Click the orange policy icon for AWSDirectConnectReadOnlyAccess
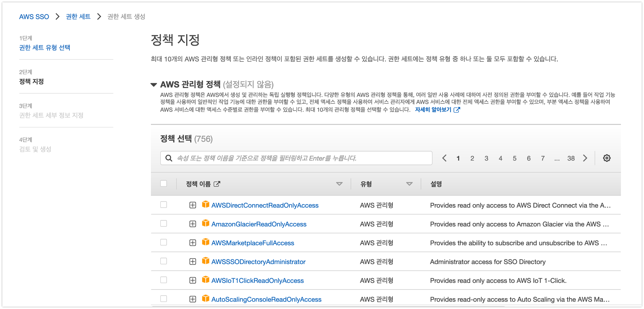 [x=206, y=205]
